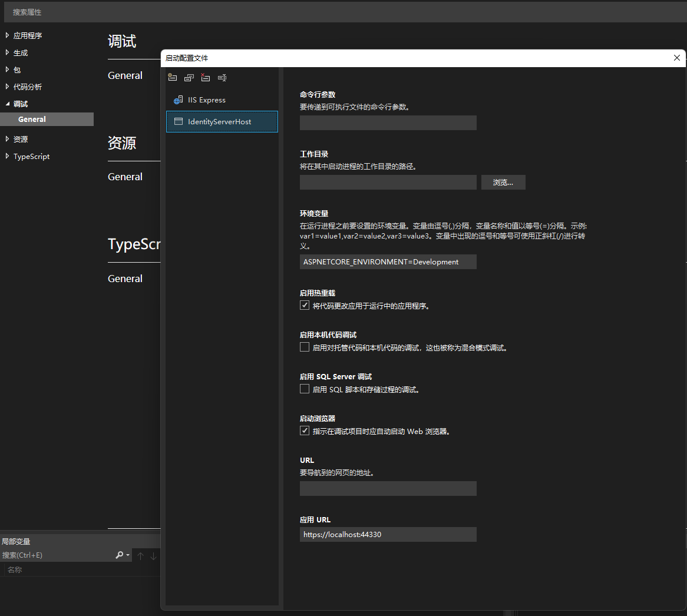Click the duplicate selected profile icon

click(x=189, y=78)
